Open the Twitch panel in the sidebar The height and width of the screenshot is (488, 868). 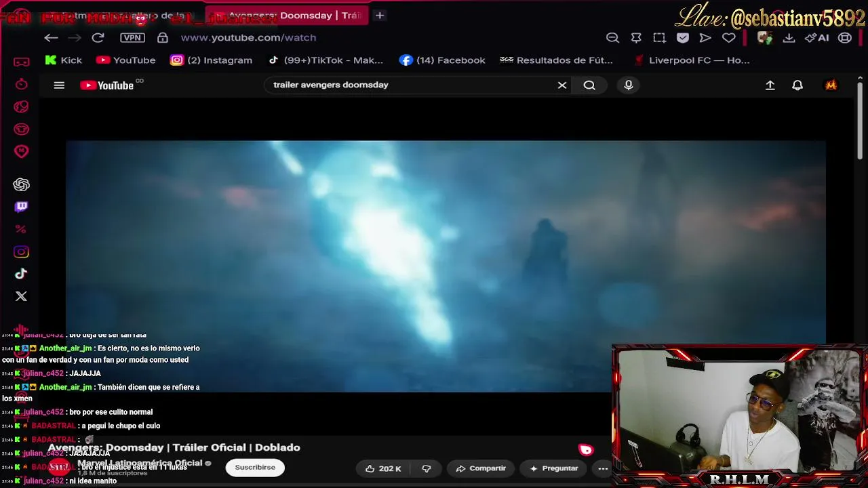22,207
